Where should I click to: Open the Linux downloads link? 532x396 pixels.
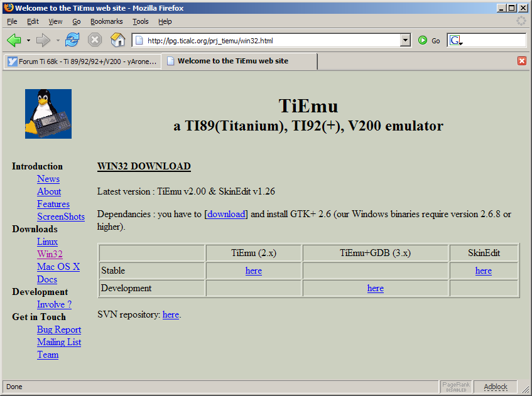click(47, 242)
